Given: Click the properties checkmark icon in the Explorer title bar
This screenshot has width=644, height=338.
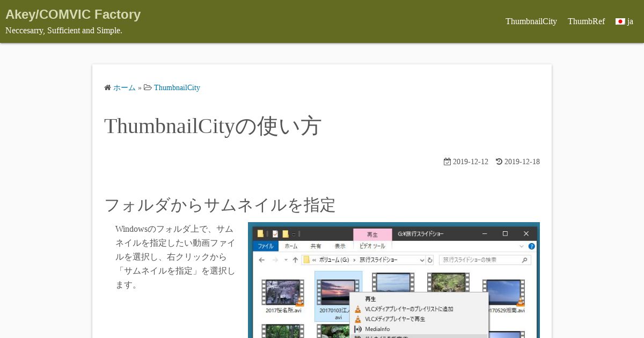Looking at the screenshot, I should (x=275, y=234).
